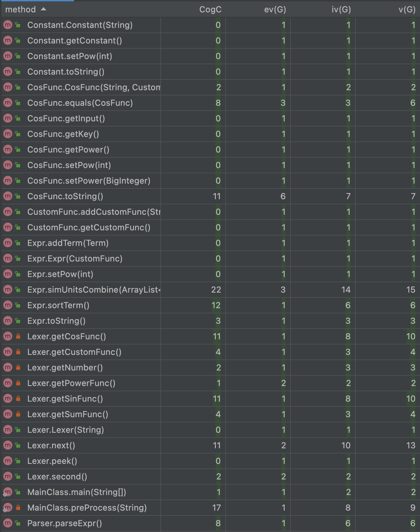
Task: Click the private lock icon for Lexer.getCustomFunc()
Action: (18, 352)
